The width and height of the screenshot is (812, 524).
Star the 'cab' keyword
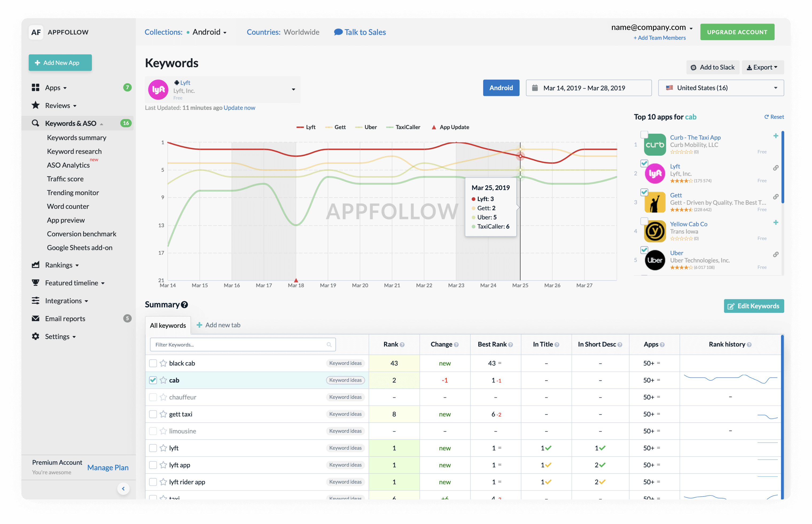pos(163,380)
